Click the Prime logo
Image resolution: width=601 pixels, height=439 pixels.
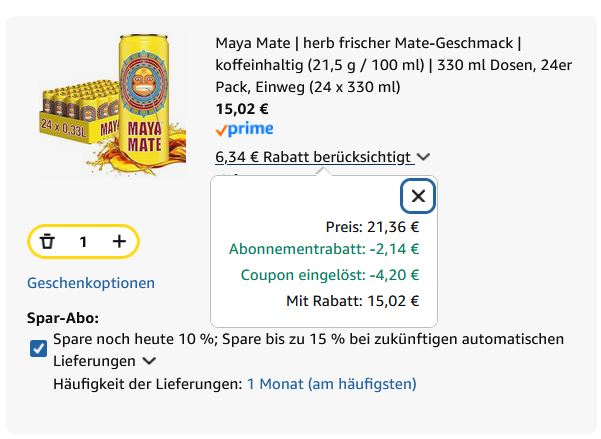click(x=244, y=129)
